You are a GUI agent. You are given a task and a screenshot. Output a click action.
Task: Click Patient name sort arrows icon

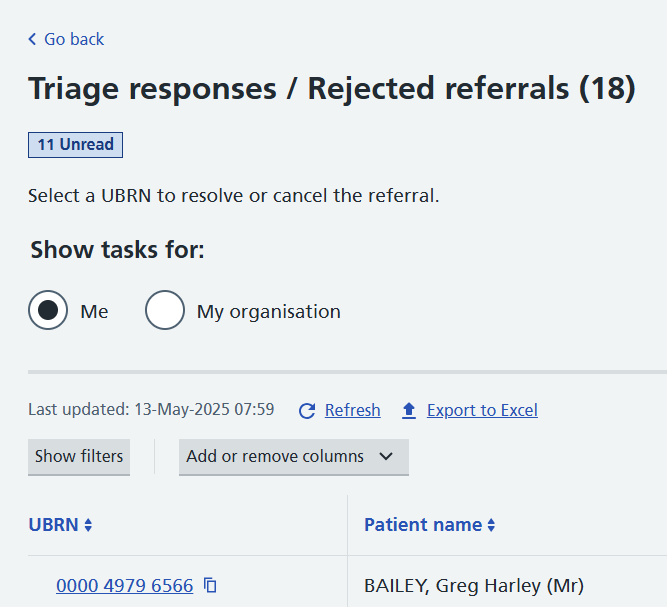tap(491, 525)
